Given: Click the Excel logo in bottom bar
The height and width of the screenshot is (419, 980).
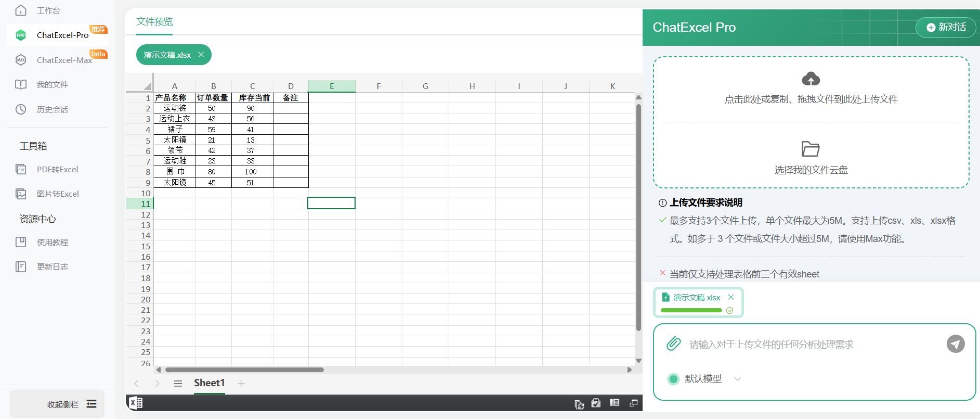Looking at the screenshot, I should [136, 402].
